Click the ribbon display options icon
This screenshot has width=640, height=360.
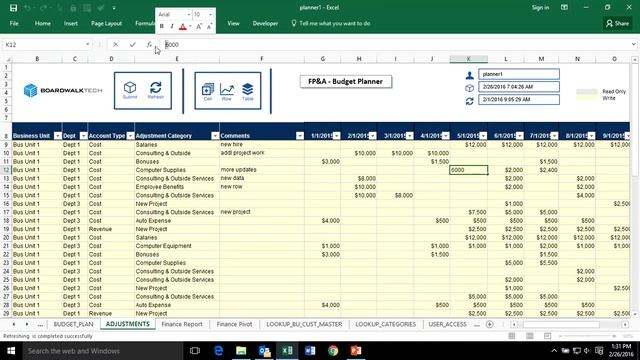click(x=564, y=7)
